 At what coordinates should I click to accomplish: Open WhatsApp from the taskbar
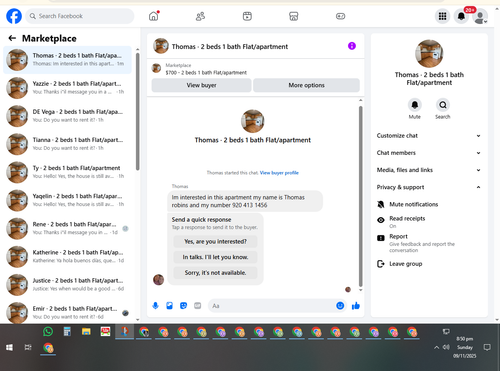click(x=48, y=332)
